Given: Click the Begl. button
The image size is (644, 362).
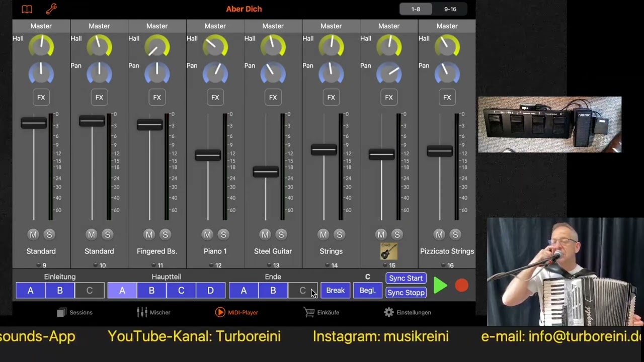Looking at the screenshot, I should 368,290.
